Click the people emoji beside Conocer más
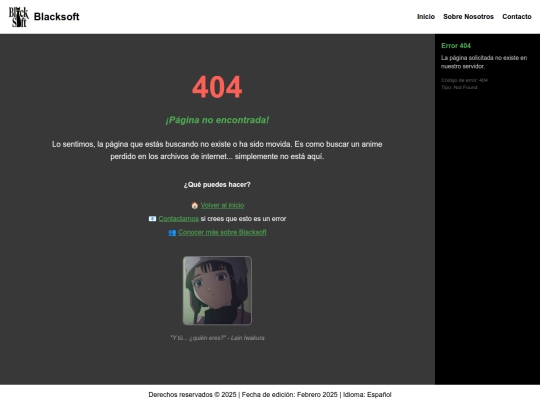 (172, 232)
